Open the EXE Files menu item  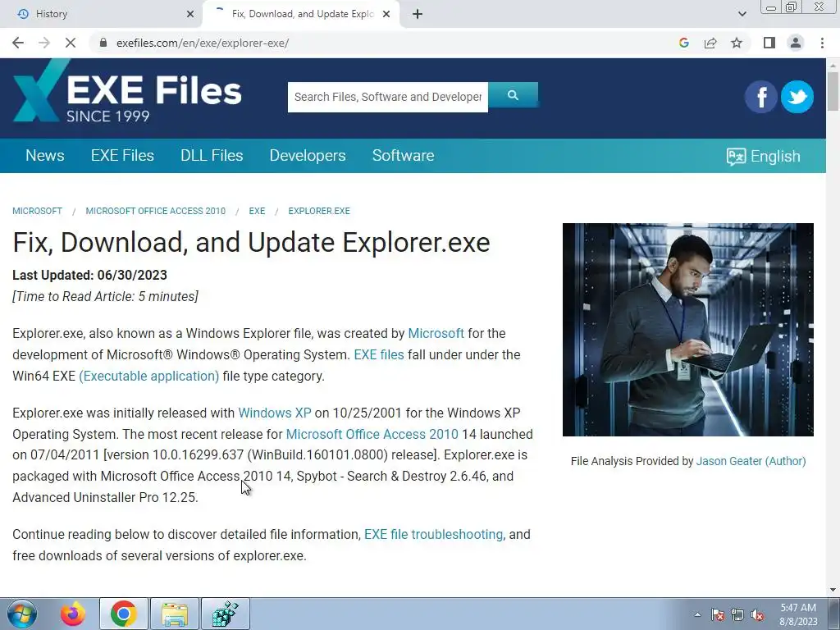click(123, 155)
